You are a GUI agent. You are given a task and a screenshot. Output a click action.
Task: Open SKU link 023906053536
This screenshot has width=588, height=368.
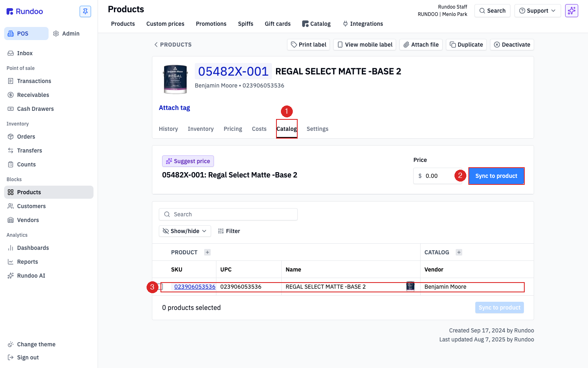click(195, 287)
